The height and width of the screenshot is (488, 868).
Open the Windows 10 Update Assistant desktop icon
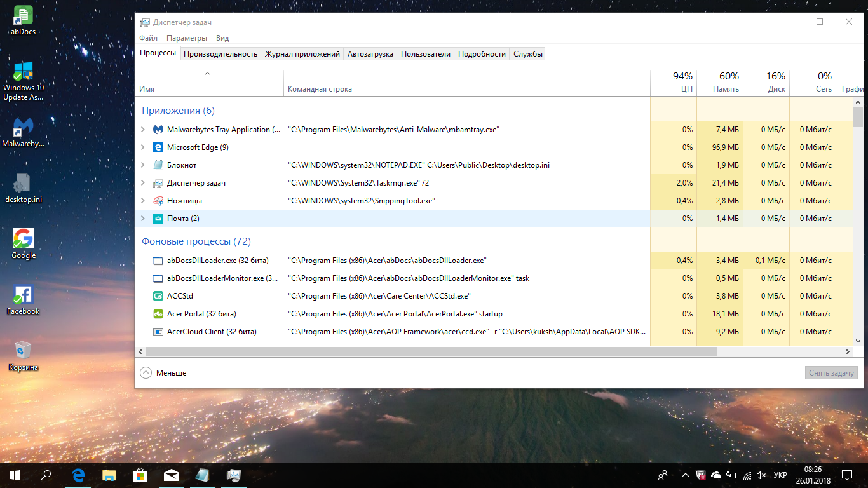tap(24, 81)
